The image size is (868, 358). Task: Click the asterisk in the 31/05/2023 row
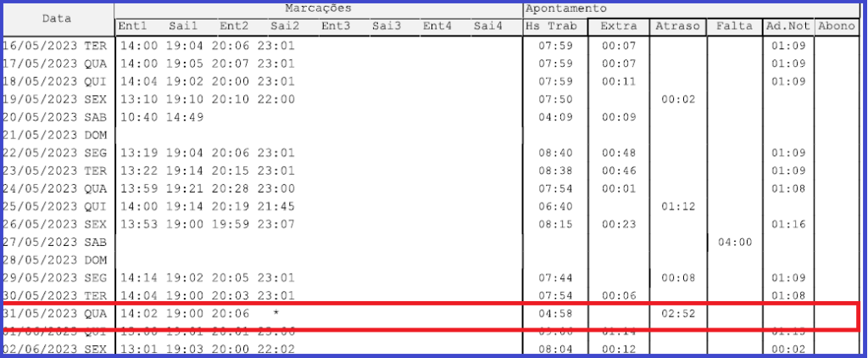tap(274, 314)
